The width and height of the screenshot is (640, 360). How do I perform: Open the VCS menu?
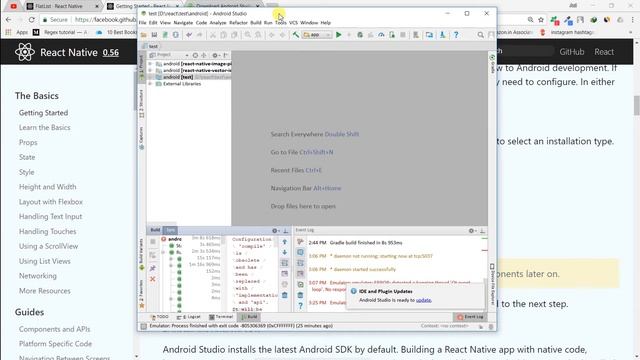pyautogui.click(x=293, y=23)
